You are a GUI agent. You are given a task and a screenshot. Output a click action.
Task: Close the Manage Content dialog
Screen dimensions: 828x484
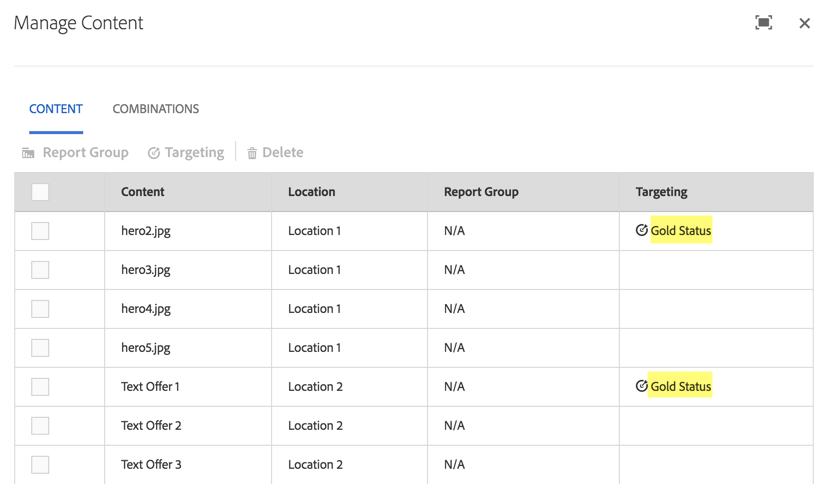pyautogui.click(x=804, y=23)
